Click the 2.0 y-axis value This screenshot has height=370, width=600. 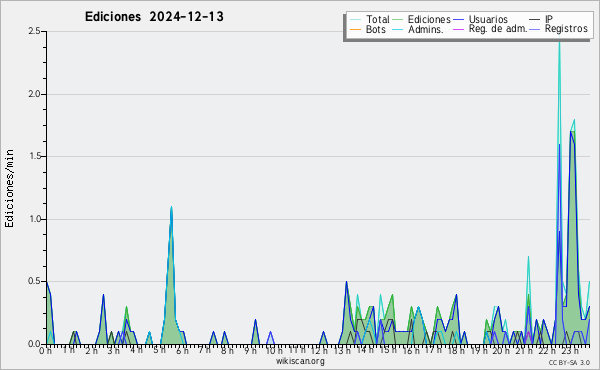35,94
